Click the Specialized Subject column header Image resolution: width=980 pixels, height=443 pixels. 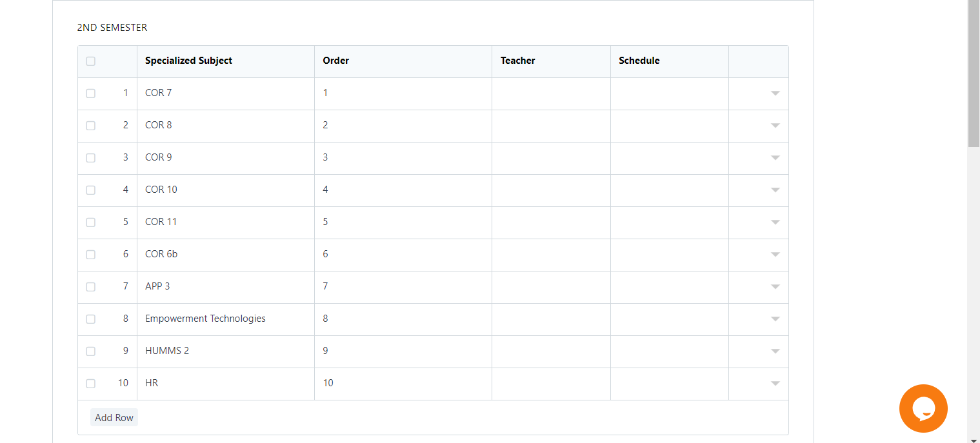pyautogui.click(x=188, y=61)
